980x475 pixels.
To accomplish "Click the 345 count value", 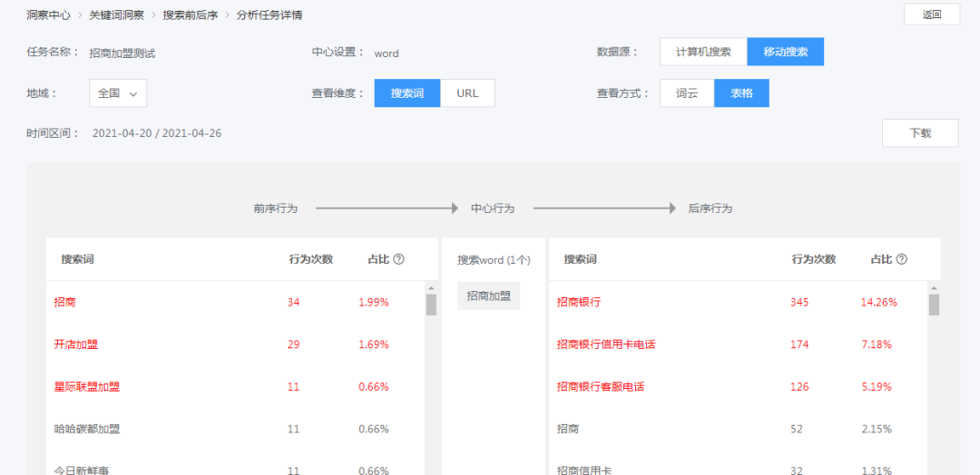I will (799, 302).
